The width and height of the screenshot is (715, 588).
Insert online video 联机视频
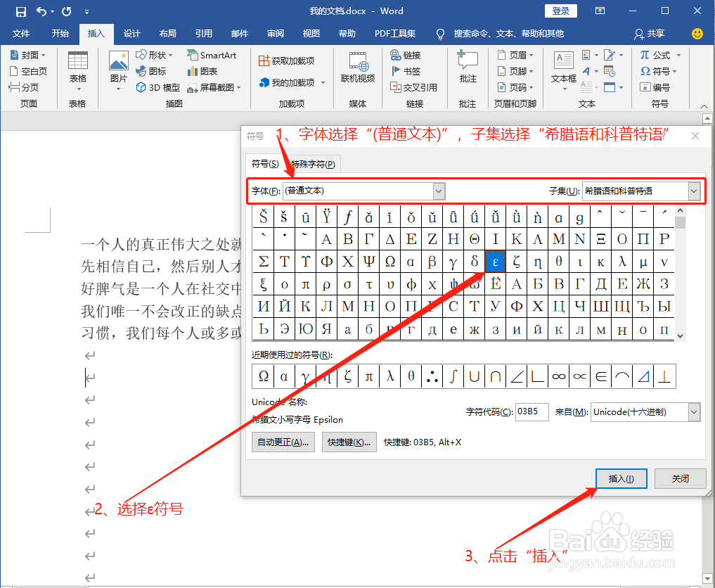pyautogui.click(x=358, y=68)
